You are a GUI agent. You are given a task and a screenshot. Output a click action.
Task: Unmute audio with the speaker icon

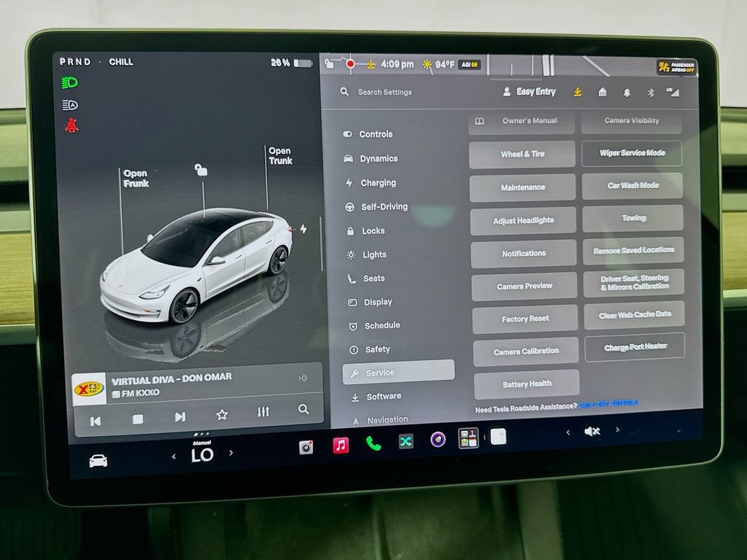592,432
